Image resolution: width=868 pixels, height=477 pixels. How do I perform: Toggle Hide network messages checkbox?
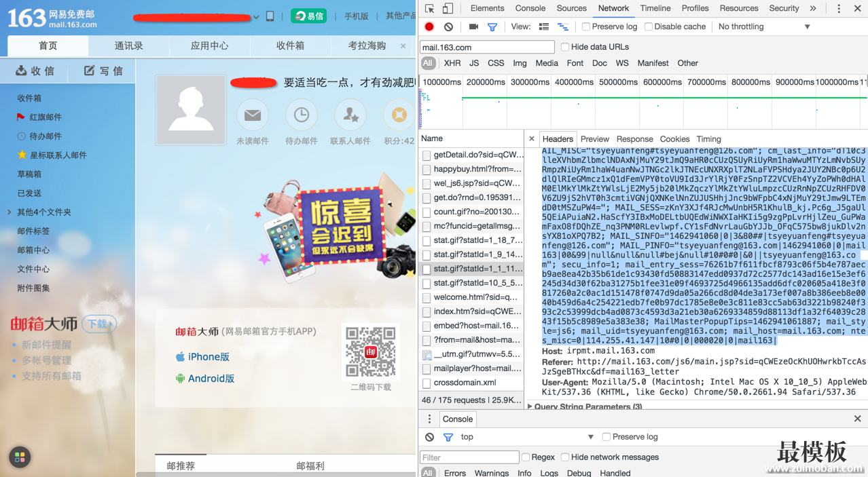click(565, 457)
